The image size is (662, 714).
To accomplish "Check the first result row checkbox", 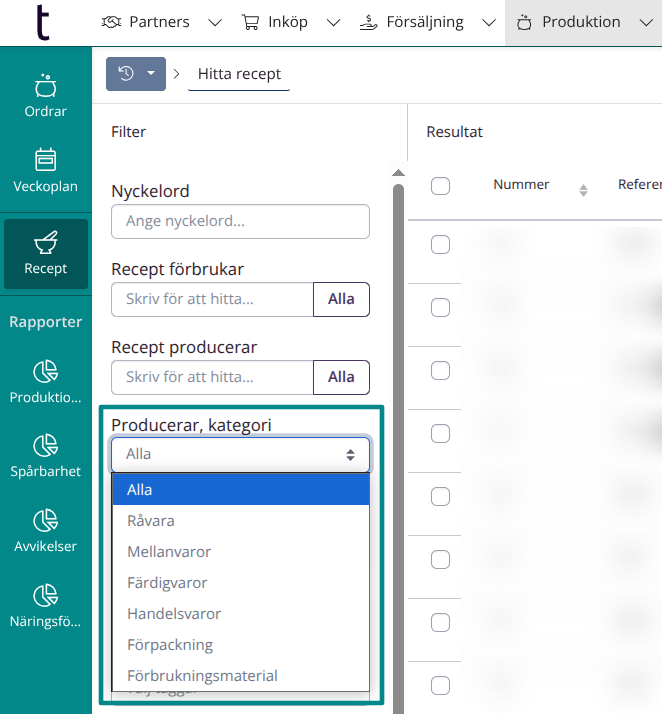I will [x=440, y=245].
